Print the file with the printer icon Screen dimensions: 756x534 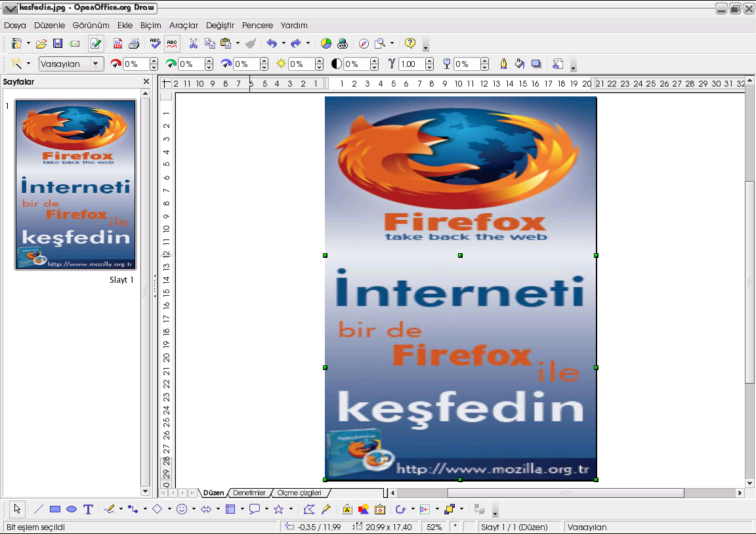(134, 44)
